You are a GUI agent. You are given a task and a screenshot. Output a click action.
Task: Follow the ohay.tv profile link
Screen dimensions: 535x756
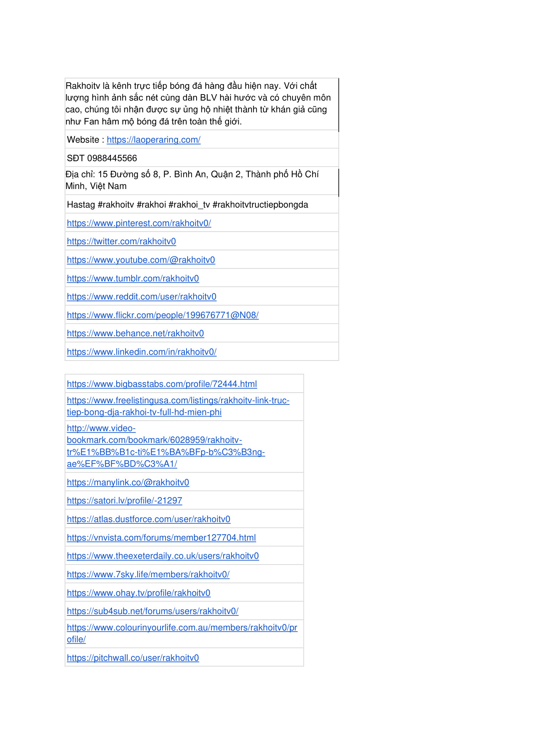138,593
